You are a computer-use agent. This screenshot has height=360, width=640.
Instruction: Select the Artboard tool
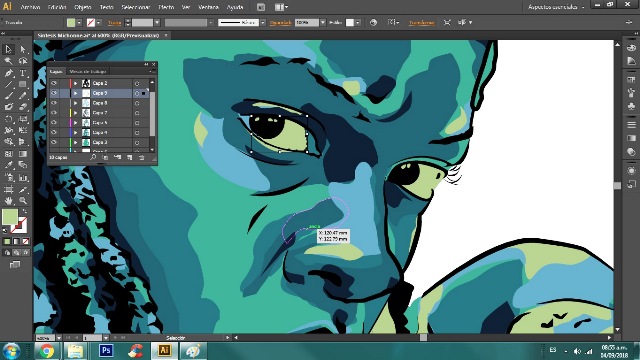coord(8,189)
